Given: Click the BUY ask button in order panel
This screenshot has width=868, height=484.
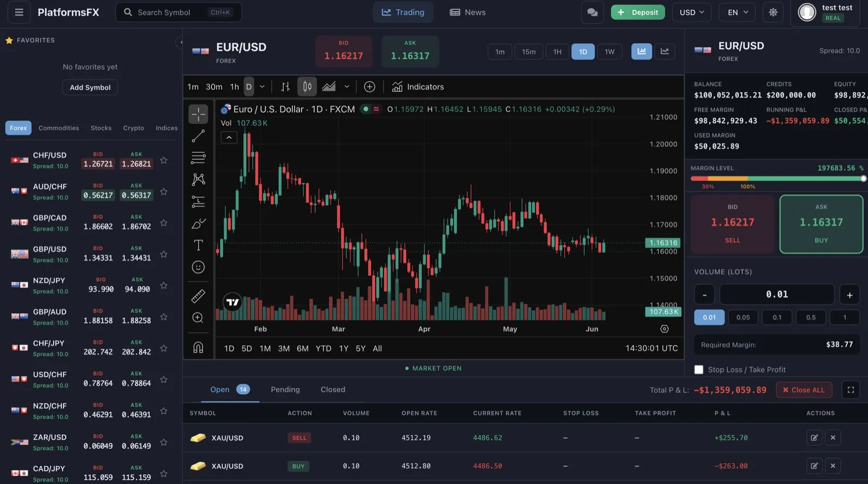Looking at the screenshot, I should [821, 224].
